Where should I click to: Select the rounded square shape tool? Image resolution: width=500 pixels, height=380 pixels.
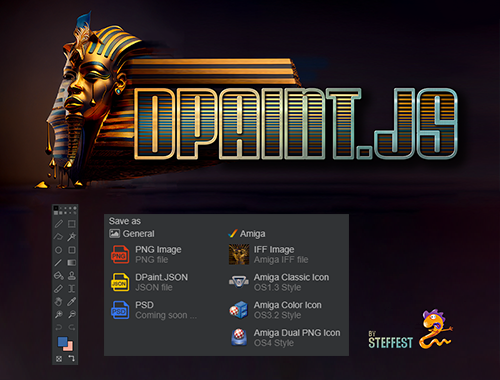(72, 250)
